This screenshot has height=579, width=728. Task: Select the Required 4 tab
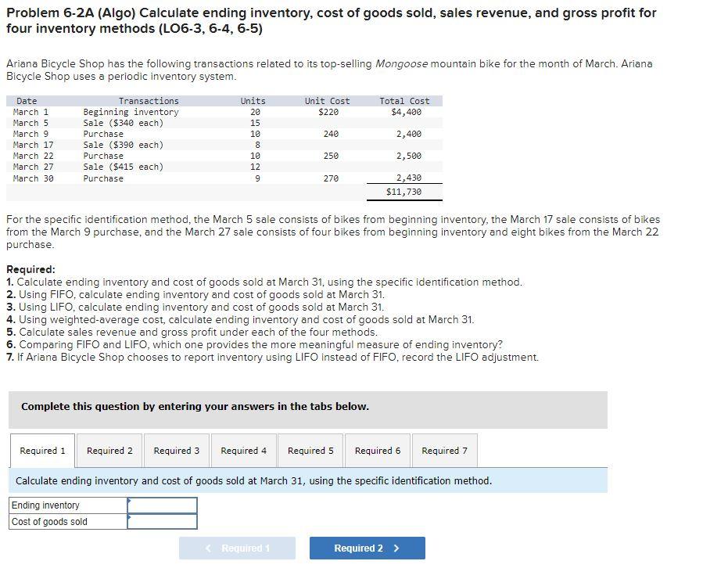point(243,450)
